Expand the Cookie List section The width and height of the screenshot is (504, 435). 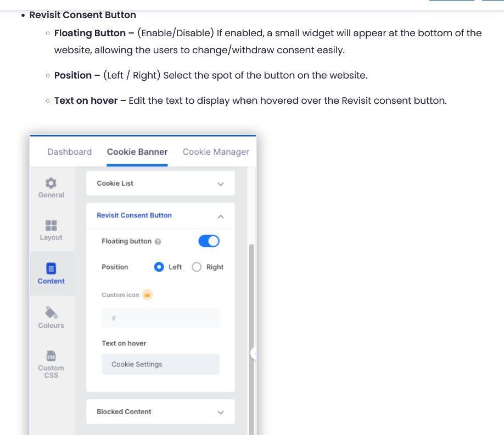point(221,183)
